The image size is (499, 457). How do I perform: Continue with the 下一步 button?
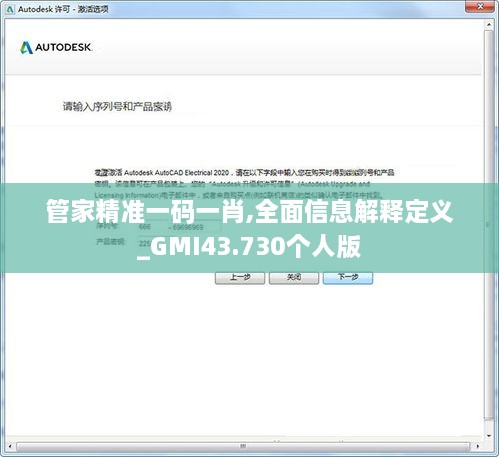point(348,277)
